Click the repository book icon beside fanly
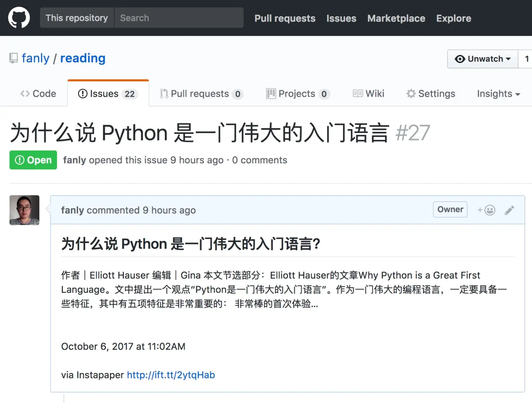 coord(13,58)
